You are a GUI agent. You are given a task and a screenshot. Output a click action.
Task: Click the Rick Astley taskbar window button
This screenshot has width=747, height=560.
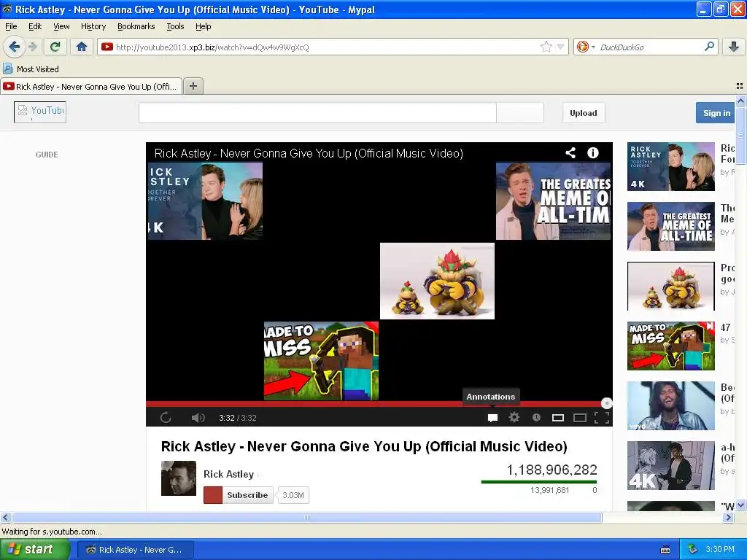135,550
